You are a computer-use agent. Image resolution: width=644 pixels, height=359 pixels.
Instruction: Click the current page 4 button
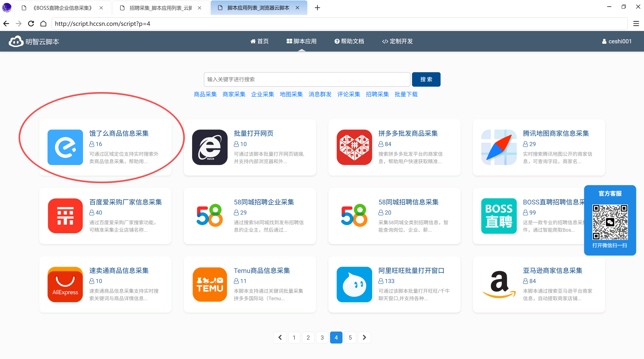point(336,337)
